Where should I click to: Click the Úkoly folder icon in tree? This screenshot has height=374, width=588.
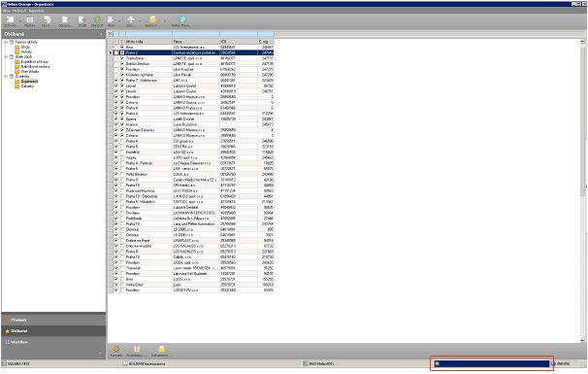pyautogui.click(x=17, y=47)
